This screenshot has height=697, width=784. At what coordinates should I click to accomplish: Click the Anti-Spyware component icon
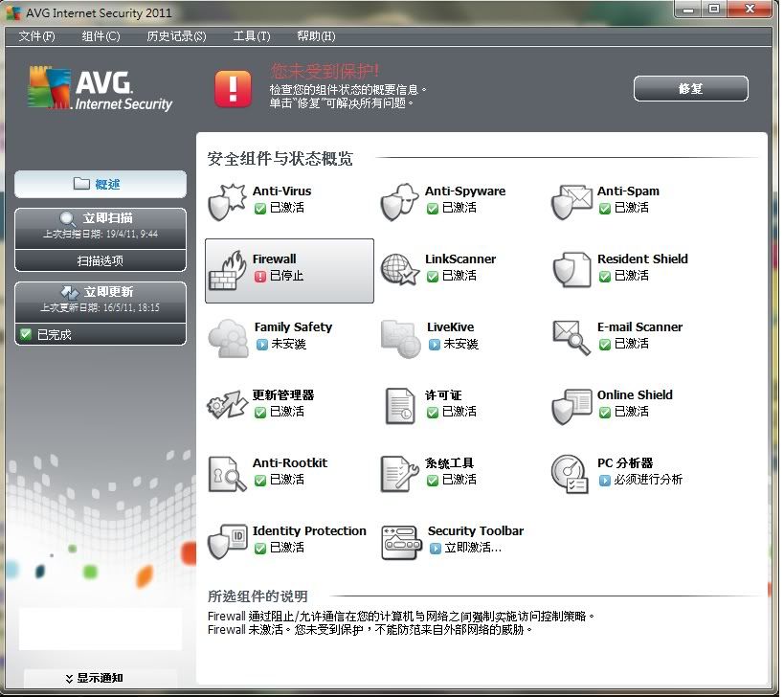[x=399, y=200]
